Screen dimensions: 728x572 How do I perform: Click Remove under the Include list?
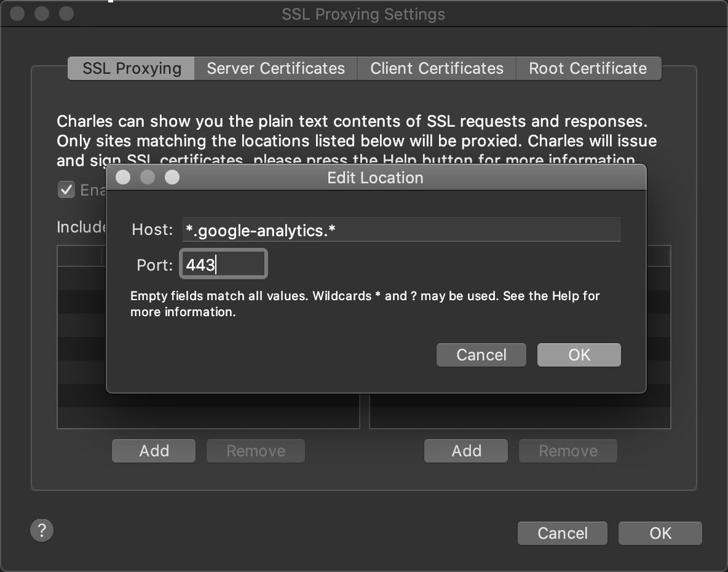pyautogui.click(x=256, y=451)
